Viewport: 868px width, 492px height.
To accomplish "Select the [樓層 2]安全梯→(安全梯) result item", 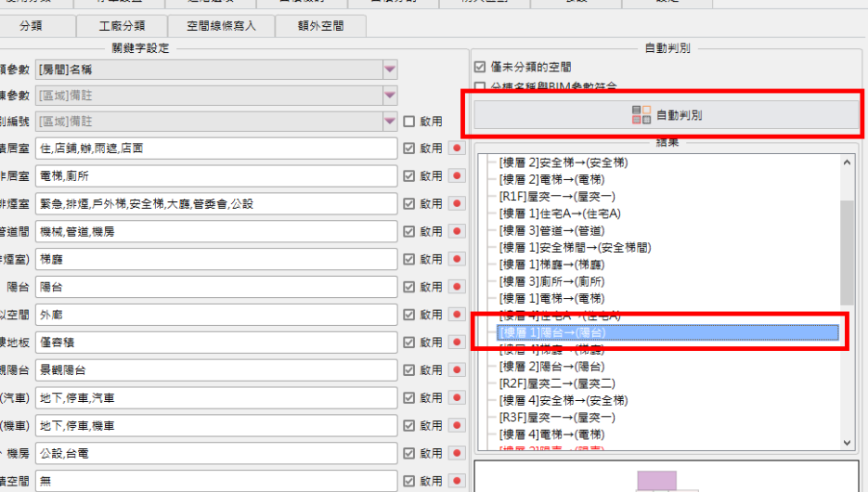I will pyautogui.click(x=563, y=162).
